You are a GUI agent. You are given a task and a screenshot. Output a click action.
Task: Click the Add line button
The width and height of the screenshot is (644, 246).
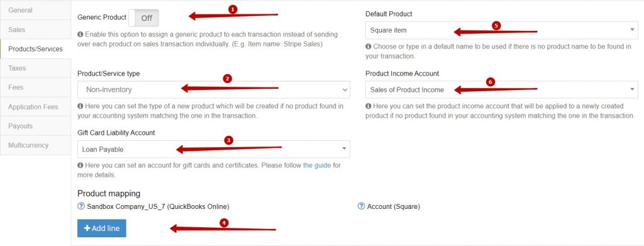point(102,228)
